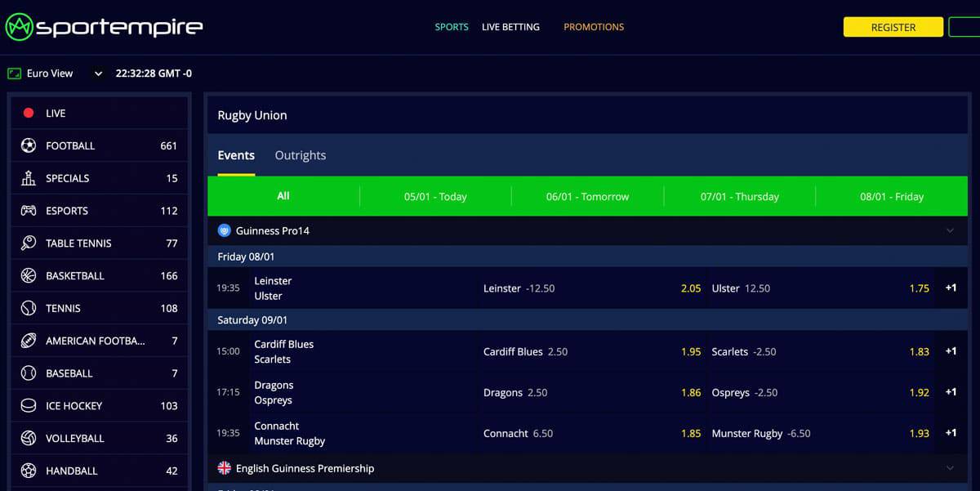The image size is (980, 491).
Task: Select the Basketball icon in sidebar
Action: (29, 275)
